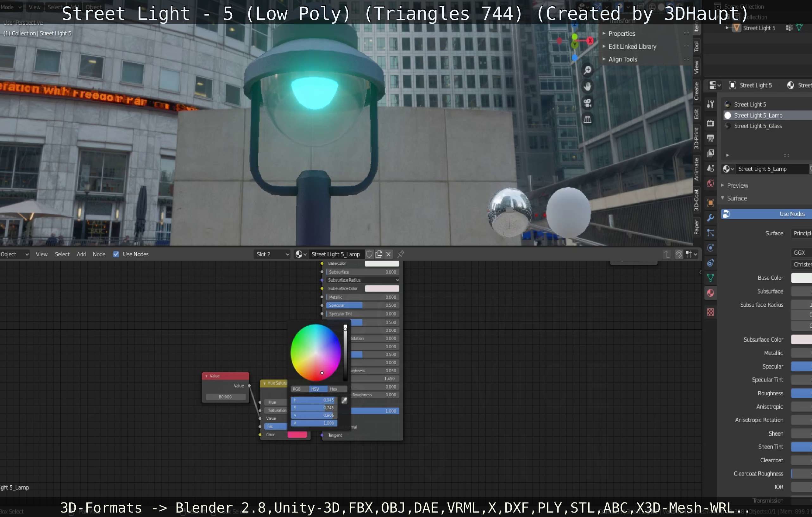
Task: Open the Slot 2 dropdown
Action: (272, 254)
